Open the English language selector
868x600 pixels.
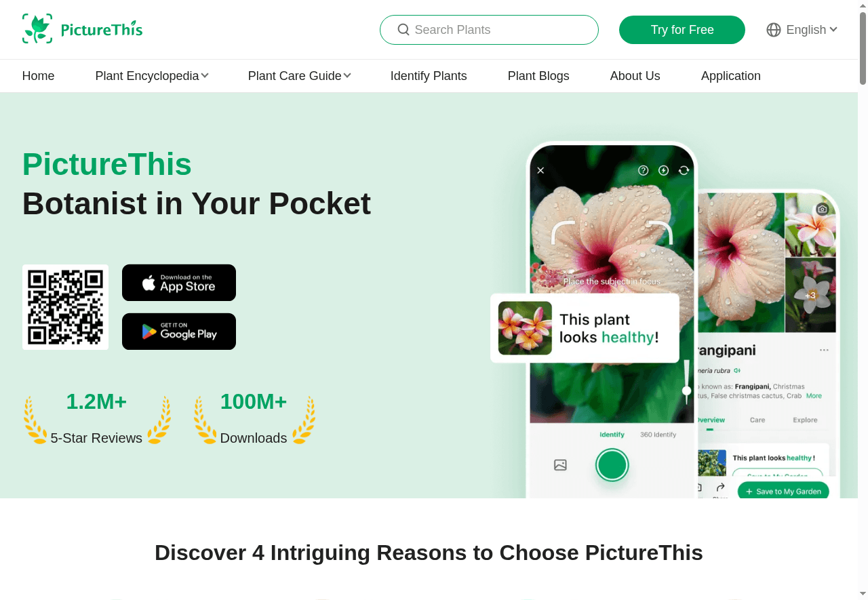[803, 30]
